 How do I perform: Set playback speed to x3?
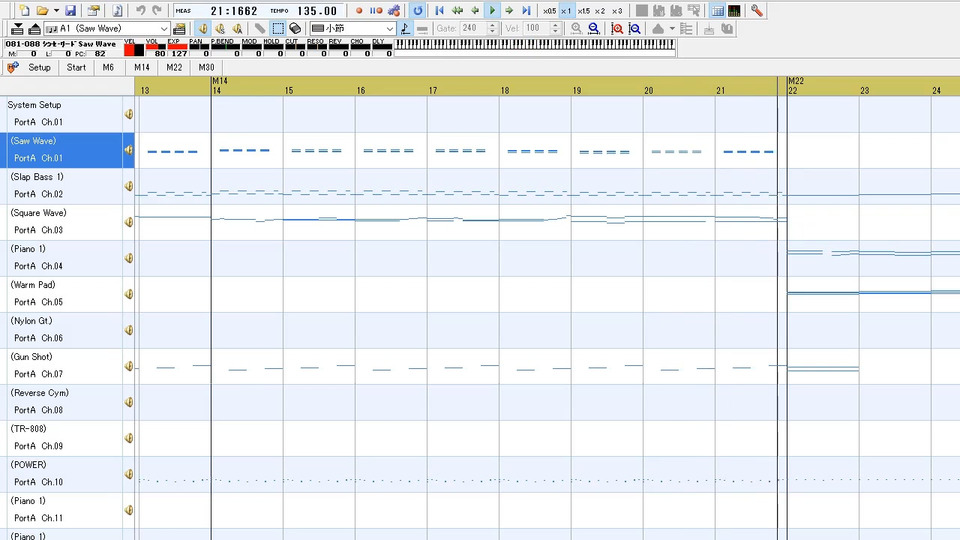pos(617,11)
